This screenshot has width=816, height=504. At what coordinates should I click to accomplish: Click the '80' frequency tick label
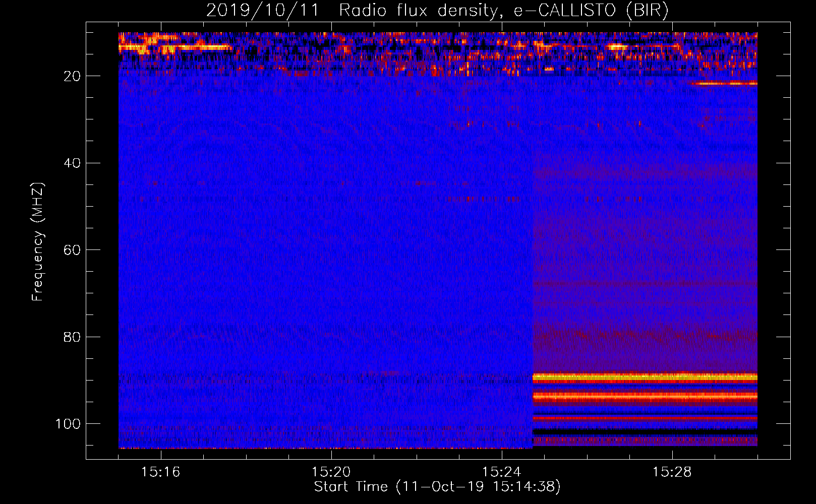(x=72, y=337)
